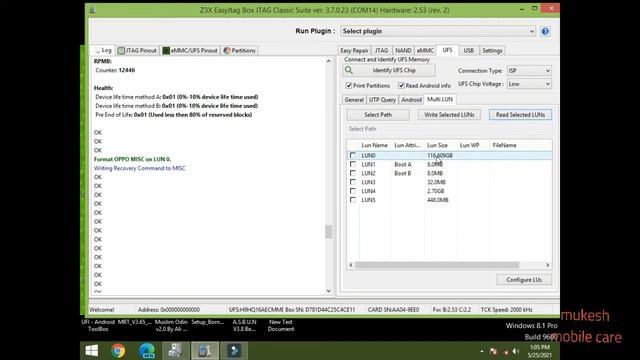
Task: Click the log panel vertical scrollbar thumb
Action: (329, 231)
